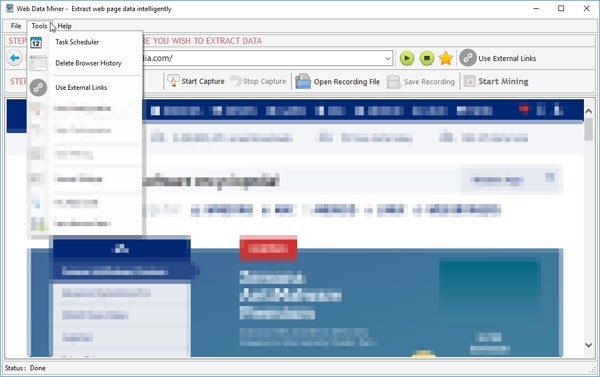600x377 pixels.
Task: Go back with the blue arrow button
Action: pos(15,58)
